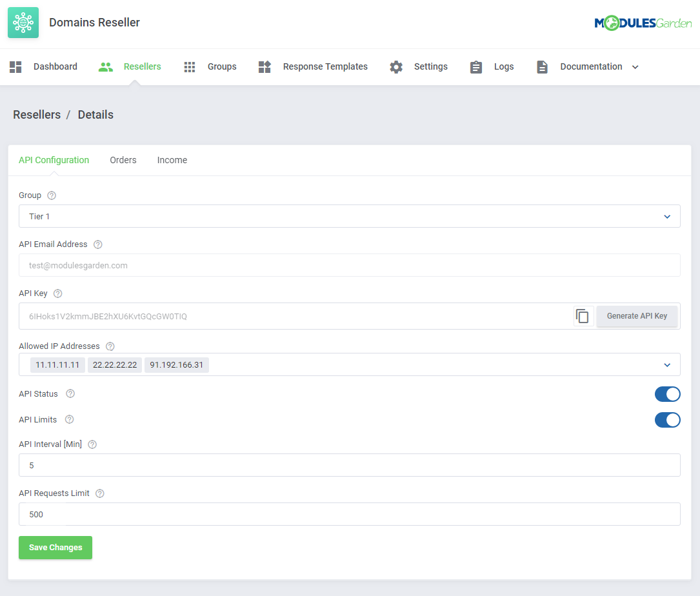Click the Groups grid icon
This screenshot has height=596, width=700.
pyautogui.click(x=189, y=67)
